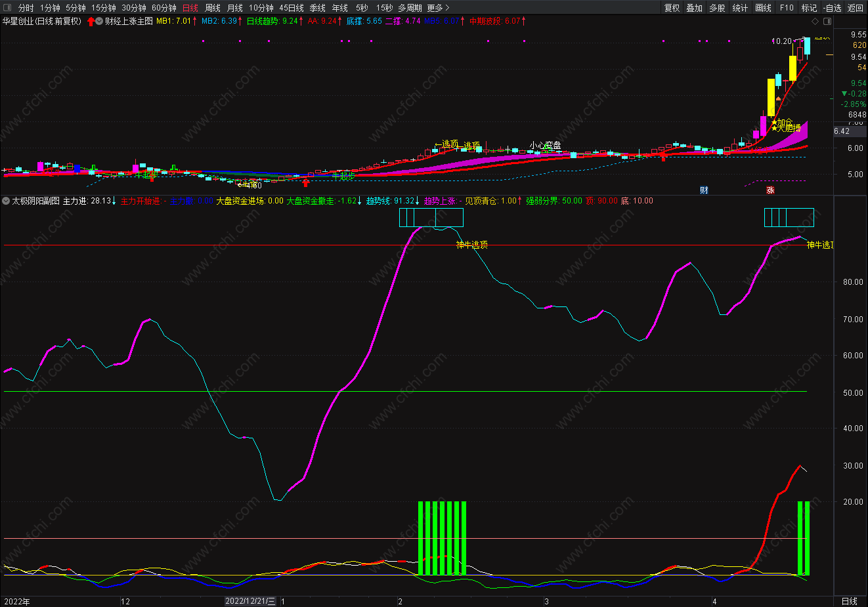Open the 多周期 multi-period view
The height and width of the screenshot is (607, 868).
410,8
